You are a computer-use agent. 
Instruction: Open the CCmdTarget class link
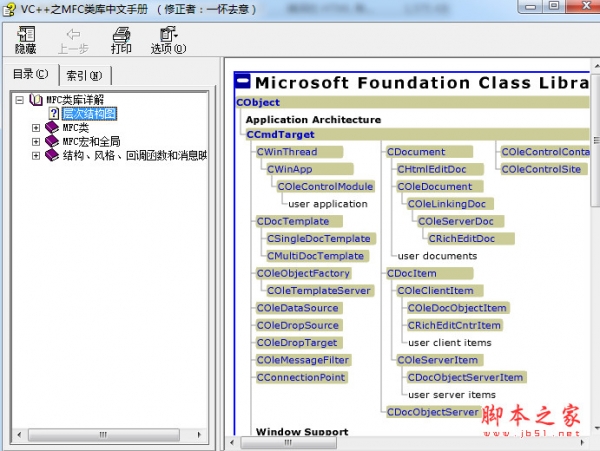[280, 135]
